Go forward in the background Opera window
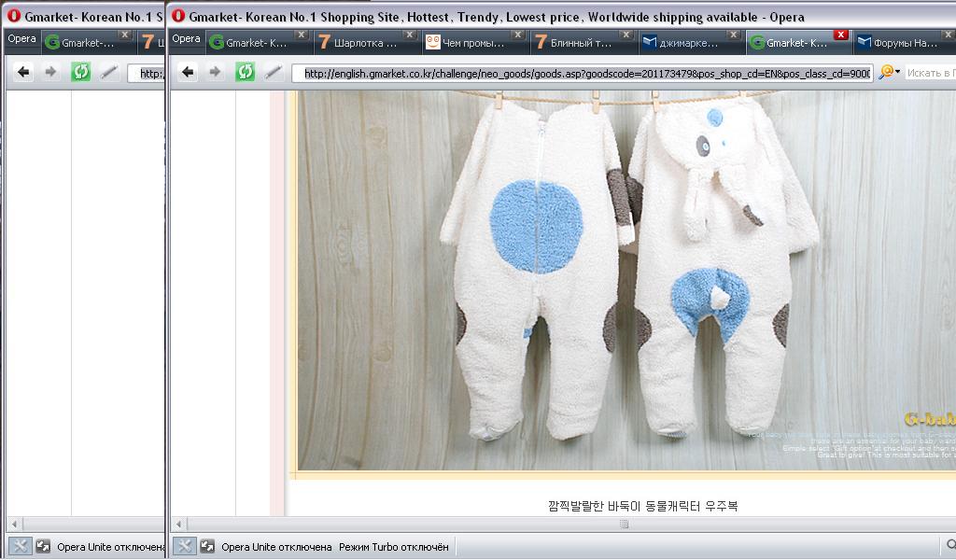 point(51,73)
